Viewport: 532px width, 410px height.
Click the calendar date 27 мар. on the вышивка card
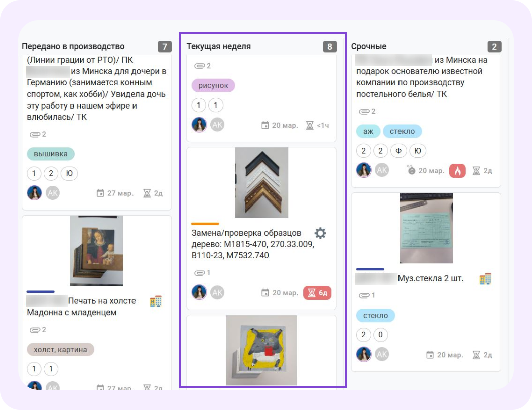[115, 193]
